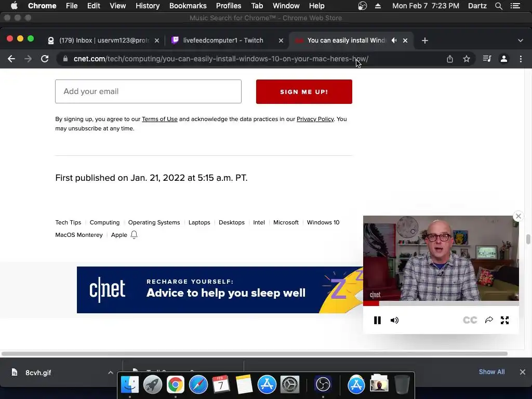The width and height of the screenshot is (532, 399).
Task: Click the Add your email field
Action: coord(148,91)
